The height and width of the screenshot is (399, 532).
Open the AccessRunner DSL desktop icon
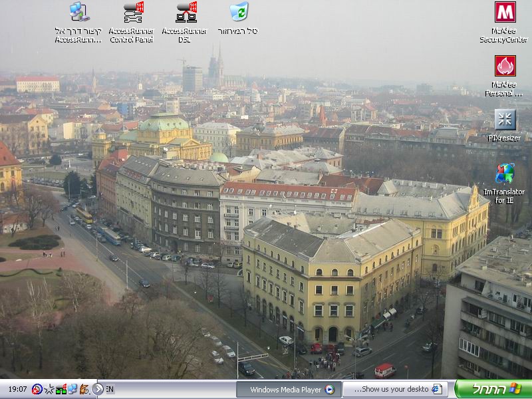(x=186, y=13)
